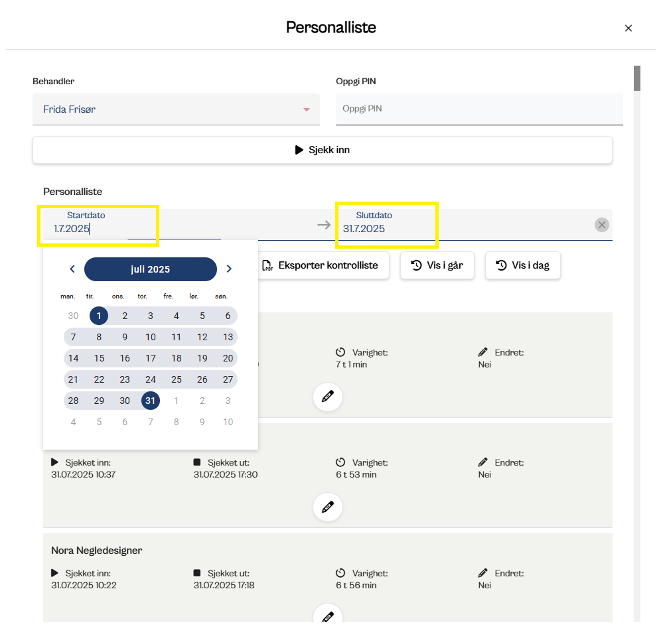Pick 1 July in the calendar

[x=99, y=316]
